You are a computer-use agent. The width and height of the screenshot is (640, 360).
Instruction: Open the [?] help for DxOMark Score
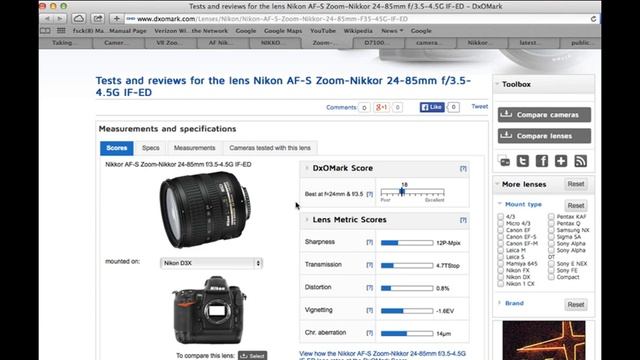[463, 168]
